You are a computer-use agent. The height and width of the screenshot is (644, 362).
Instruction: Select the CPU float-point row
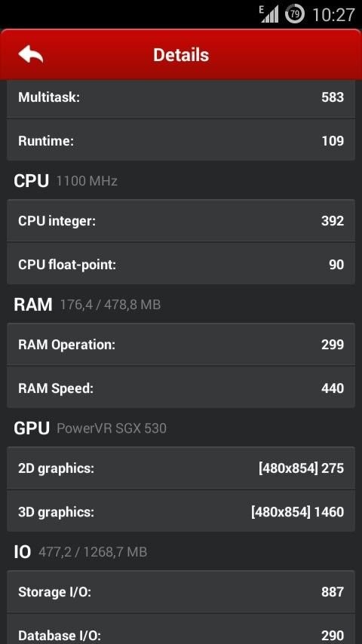pyautogui.click(x=181, y=265)
